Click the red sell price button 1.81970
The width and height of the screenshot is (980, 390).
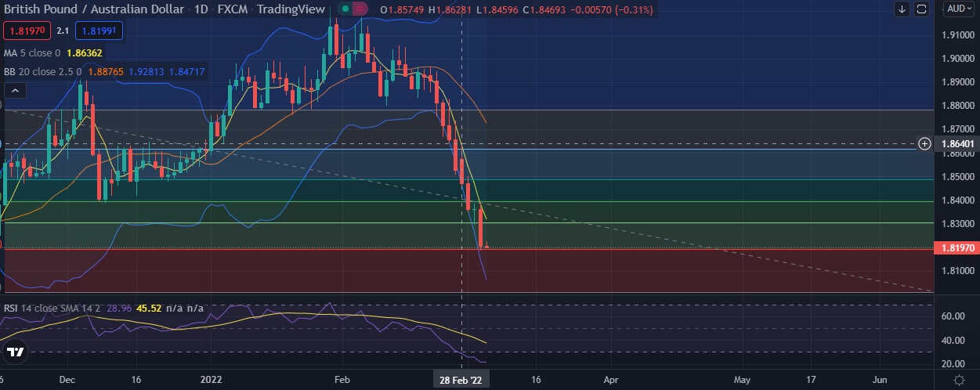[x=28, y=31]
